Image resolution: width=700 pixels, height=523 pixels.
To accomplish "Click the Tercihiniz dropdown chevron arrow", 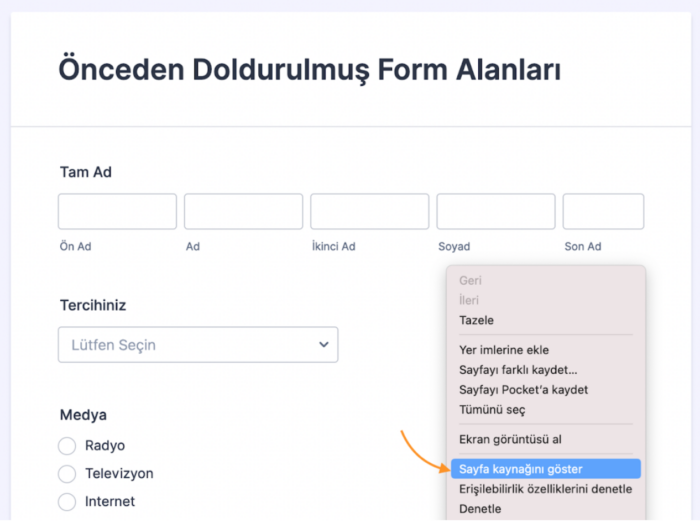I will (x=323, y=345).
